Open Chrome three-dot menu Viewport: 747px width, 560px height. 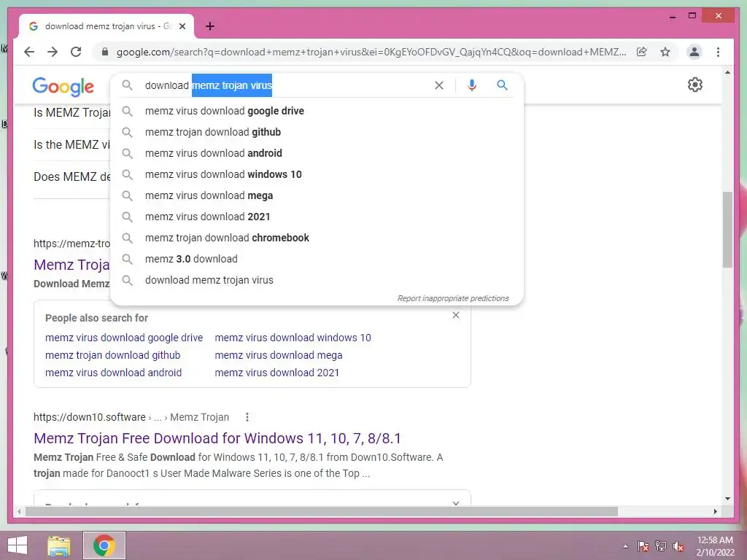[x=718, y=52]
